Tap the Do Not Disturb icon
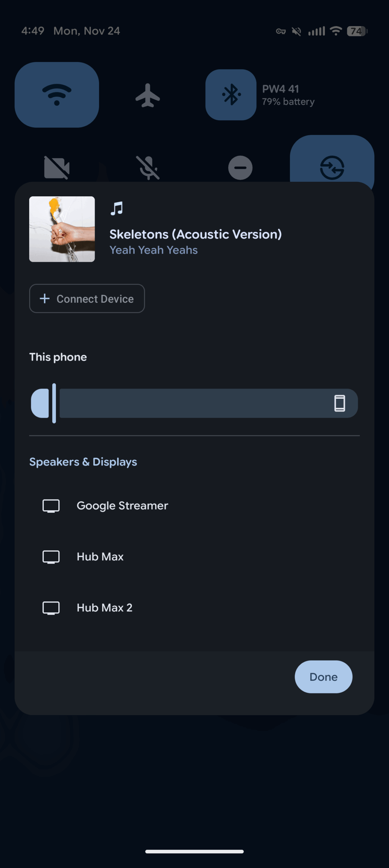This screenshot has height=868, width=389. click(x=240, y=167)
